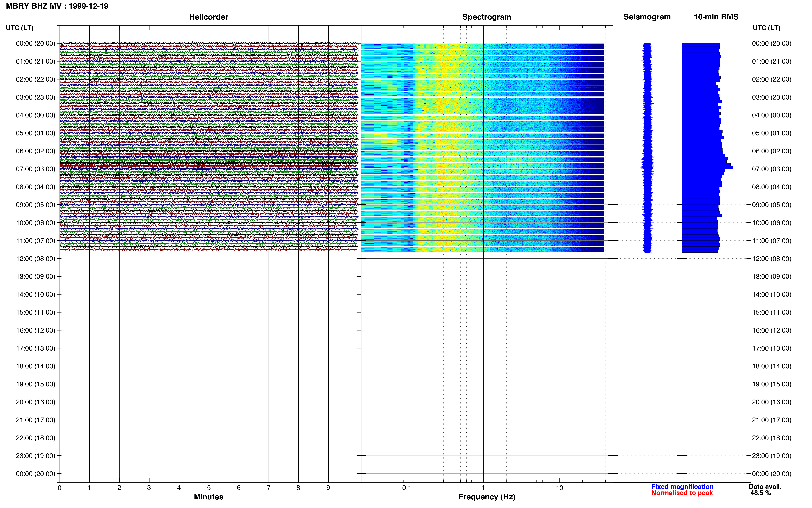The width and height of the screenshot is (812, 508).
Task: Click the '48.5 %' availability value
Action: 761,493
